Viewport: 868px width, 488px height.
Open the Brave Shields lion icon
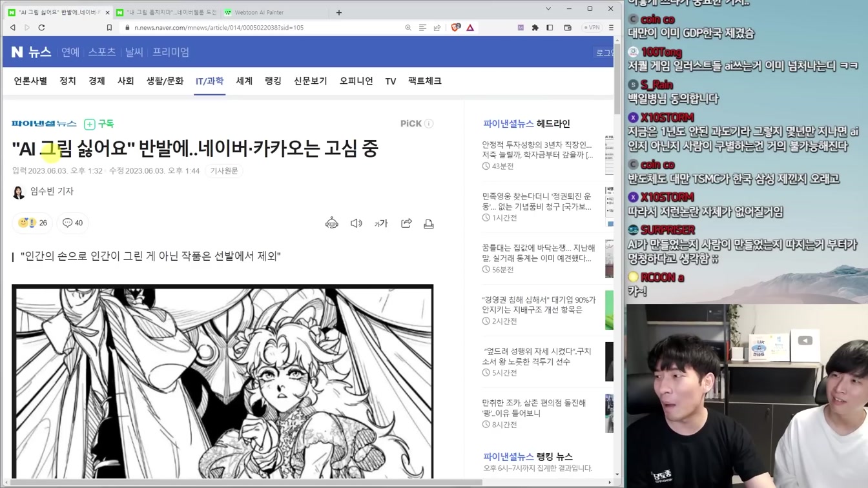pyautogui.click(x=456, y=28)
